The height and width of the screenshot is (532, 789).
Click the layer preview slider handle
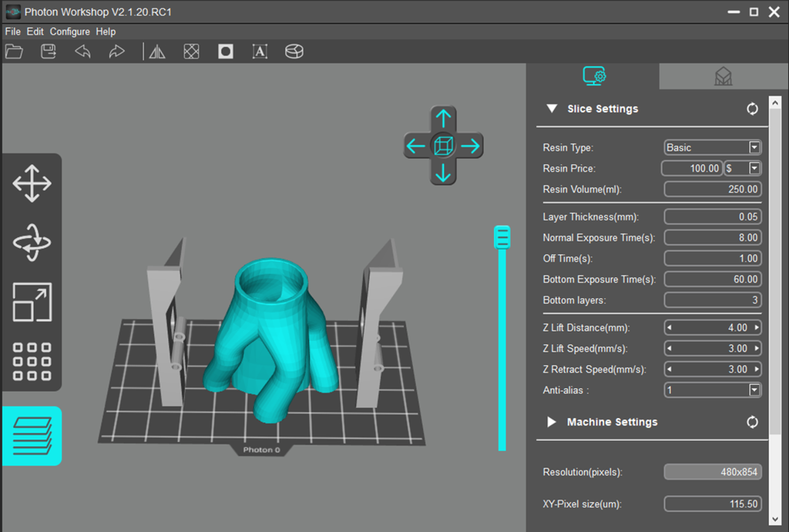point(502,237)
